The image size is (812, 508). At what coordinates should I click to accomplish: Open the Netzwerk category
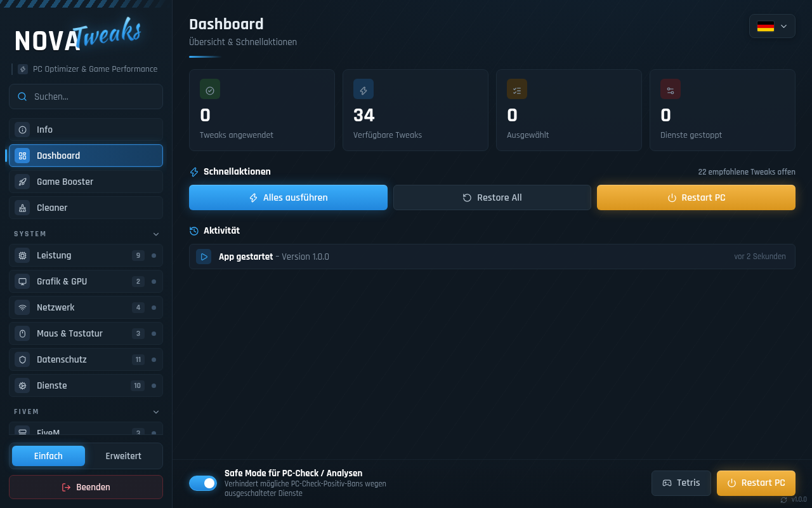click(86, 307)
